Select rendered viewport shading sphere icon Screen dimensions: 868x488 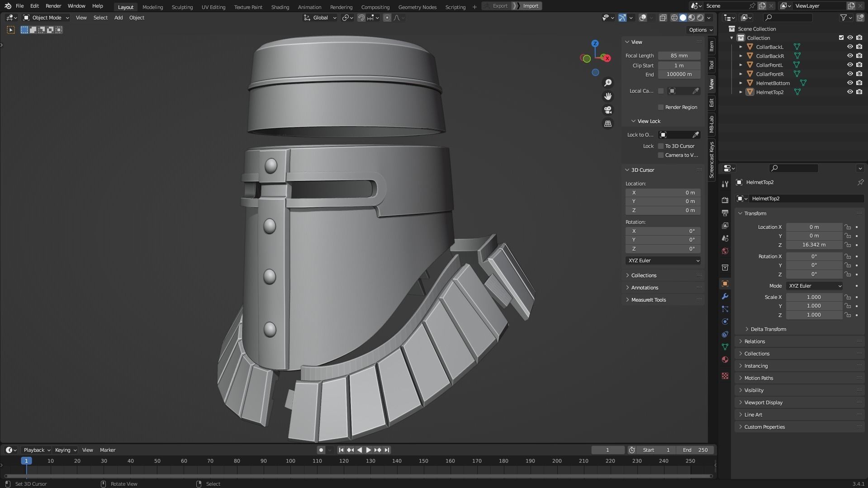tap(700, 18)
